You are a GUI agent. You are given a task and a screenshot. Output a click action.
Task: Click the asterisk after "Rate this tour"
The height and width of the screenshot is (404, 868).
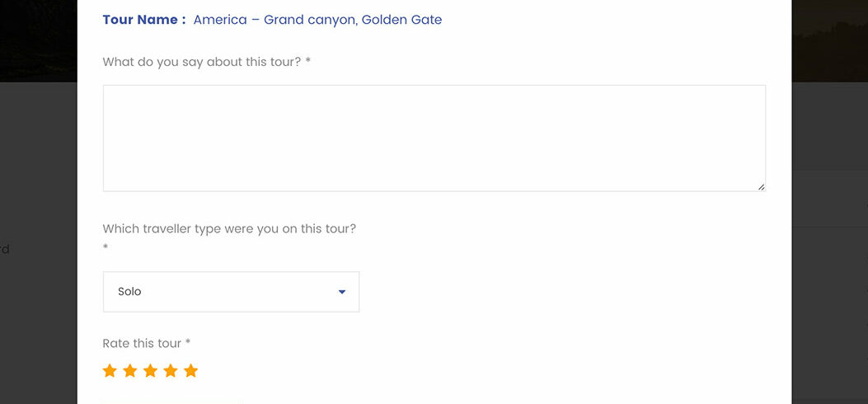click(x=188, y=343)
